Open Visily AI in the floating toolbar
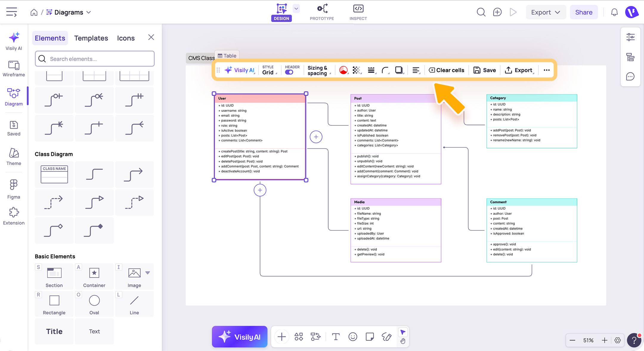Viewport: 644px width, 351px height. pyautogui.click(x=240, y=70)
